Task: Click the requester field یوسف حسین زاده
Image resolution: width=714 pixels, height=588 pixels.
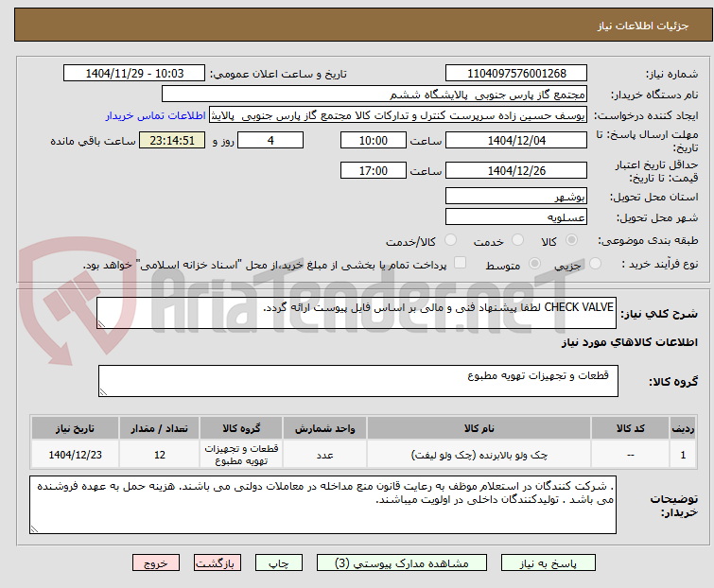Action: pos(398,115)
